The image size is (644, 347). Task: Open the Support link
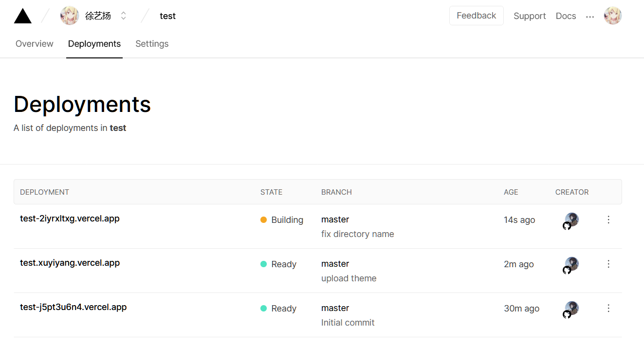coord(530,16)
